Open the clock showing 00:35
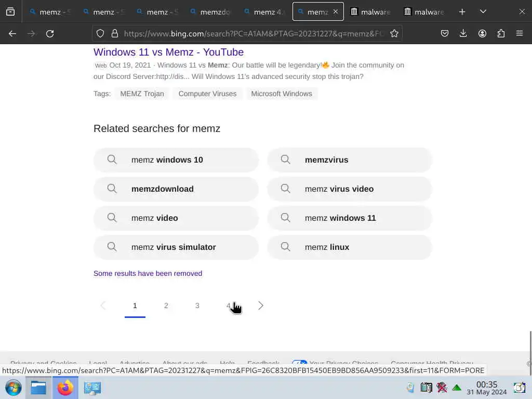 486,388
